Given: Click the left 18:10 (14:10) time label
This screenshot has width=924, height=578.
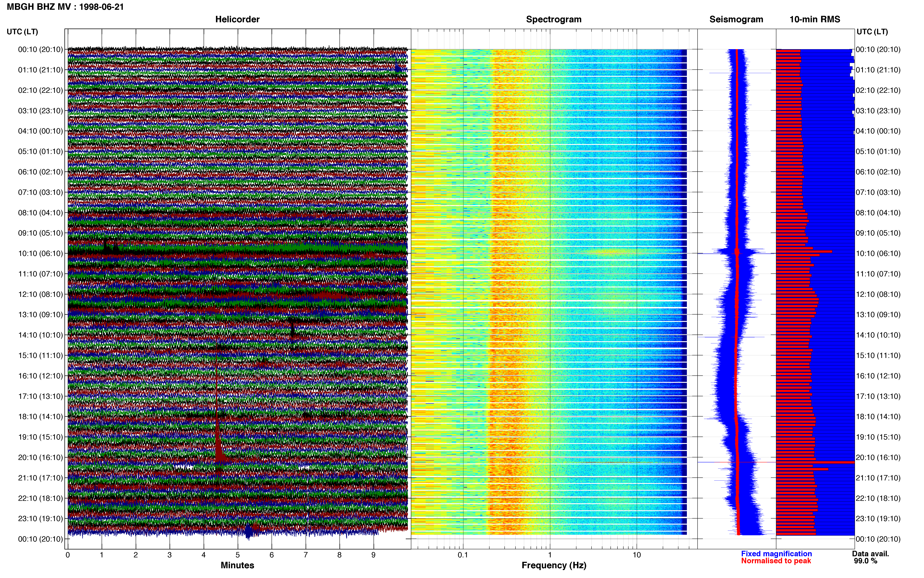Looking at the screenshot, I should pos(41,417).
